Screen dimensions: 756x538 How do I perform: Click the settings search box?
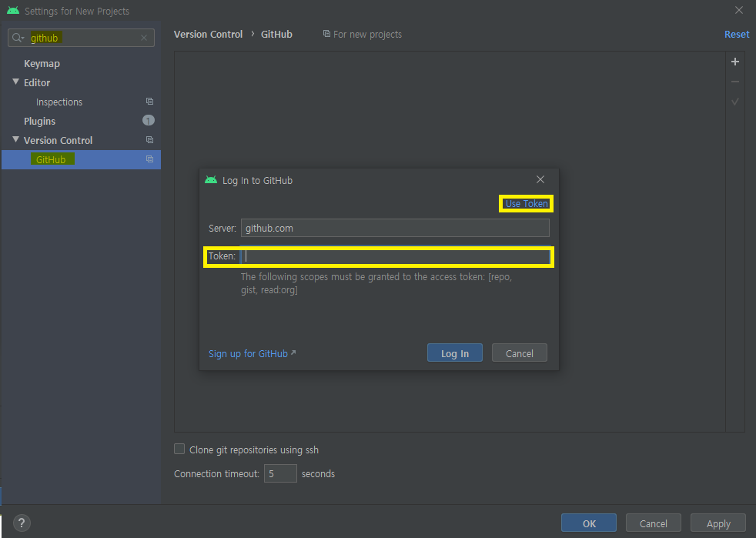tap(81, 38)
